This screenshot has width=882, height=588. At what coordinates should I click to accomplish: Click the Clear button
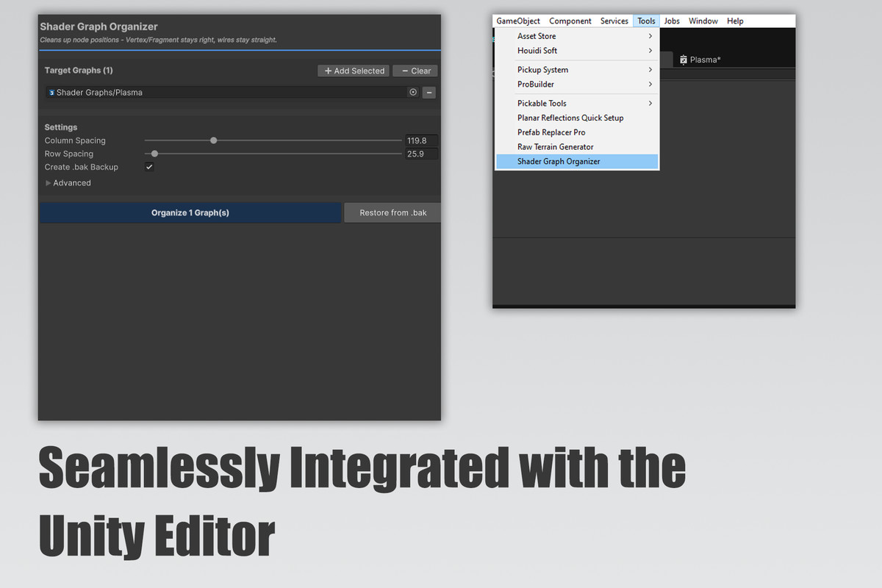pos(415,71)
